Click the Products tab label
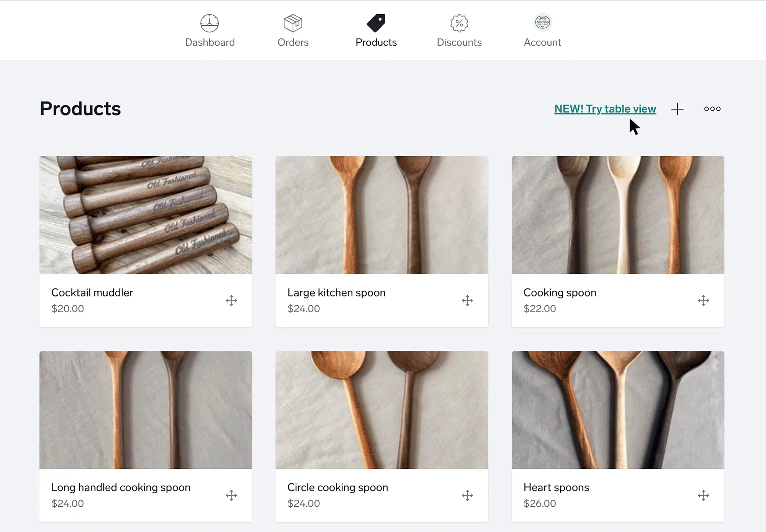Image resolution: width=766 pixels, height=532 pixels. tap(376, 42)
